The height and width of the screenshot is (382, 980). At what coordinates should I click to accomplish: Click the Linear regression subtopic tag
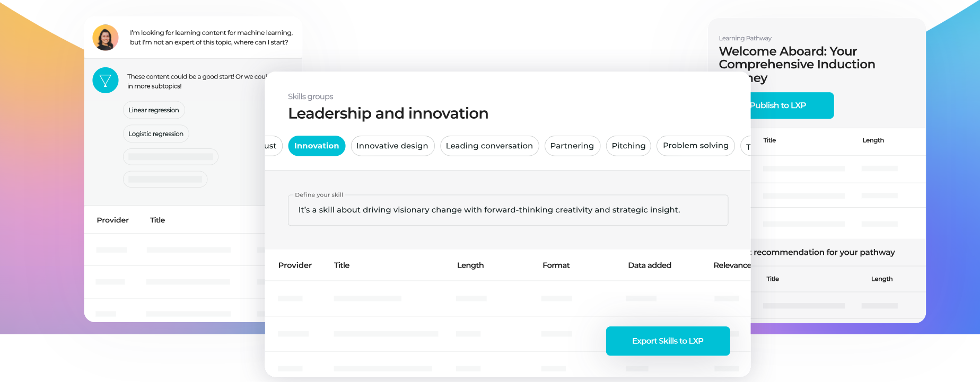point(154,110)
